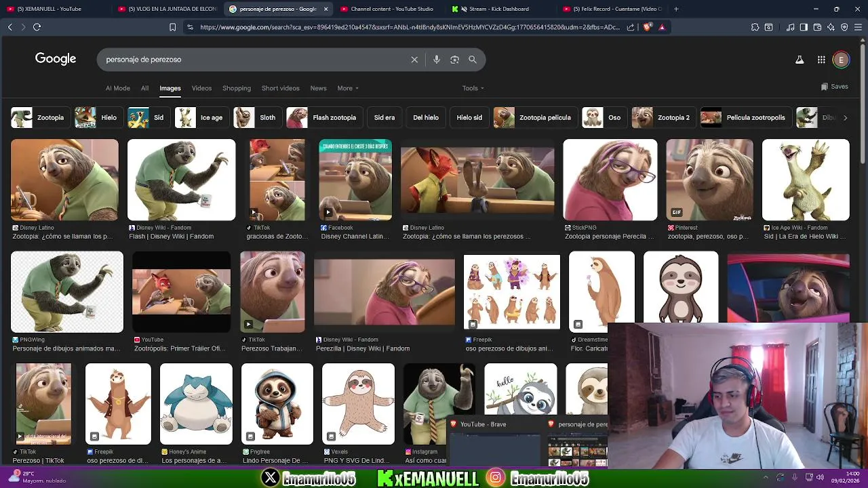Bookmark this page

172,27
